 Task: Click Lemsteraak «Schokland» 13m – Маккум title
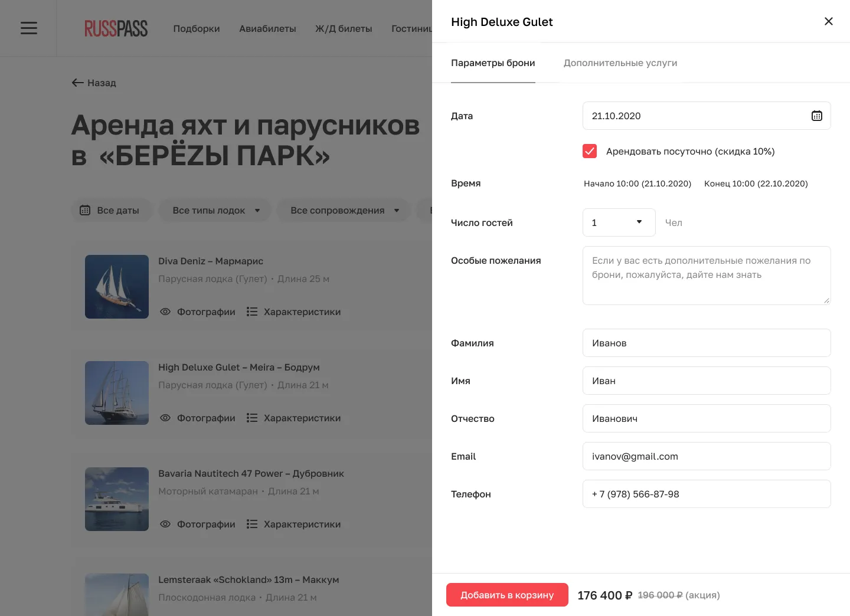(249, 579)
